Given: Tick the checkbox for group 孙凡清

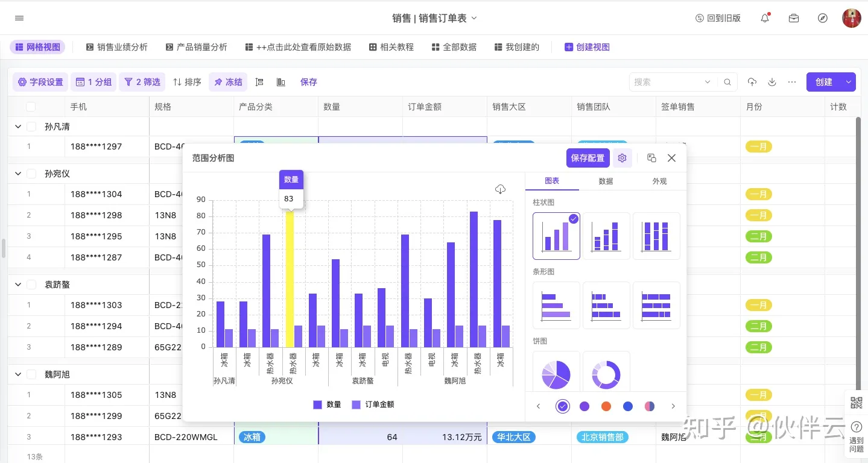Looking at the screenshot, I should coord(31,127).
